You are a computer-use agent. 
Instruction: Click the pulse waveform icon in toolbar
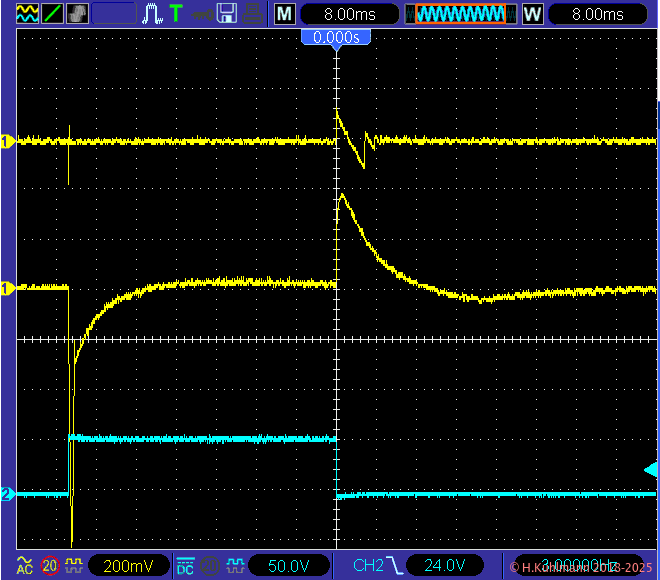152,14
